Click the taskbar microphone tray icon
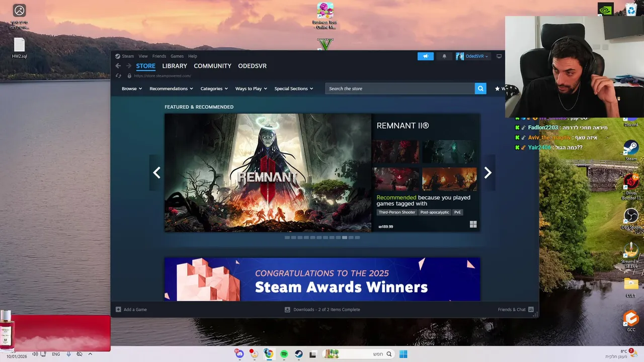This screenshot has width=644, height=362. tap(68, 354)
